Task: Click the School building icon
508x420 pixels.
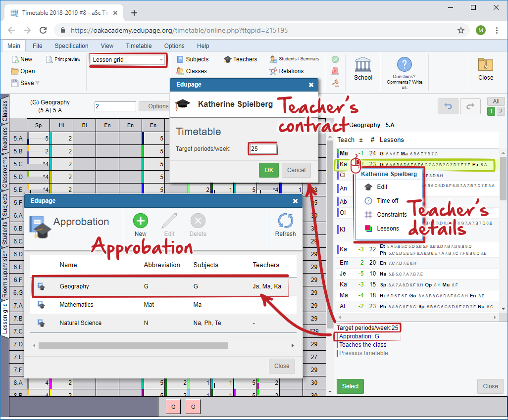Action: tap(363, 65)
